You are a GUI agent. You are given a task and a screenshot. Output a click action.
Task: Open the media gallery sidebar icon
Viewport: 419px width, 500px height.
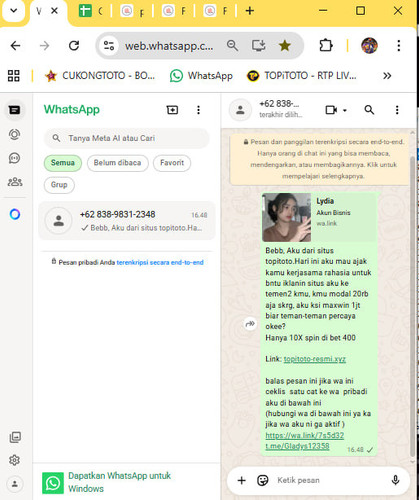15,437
